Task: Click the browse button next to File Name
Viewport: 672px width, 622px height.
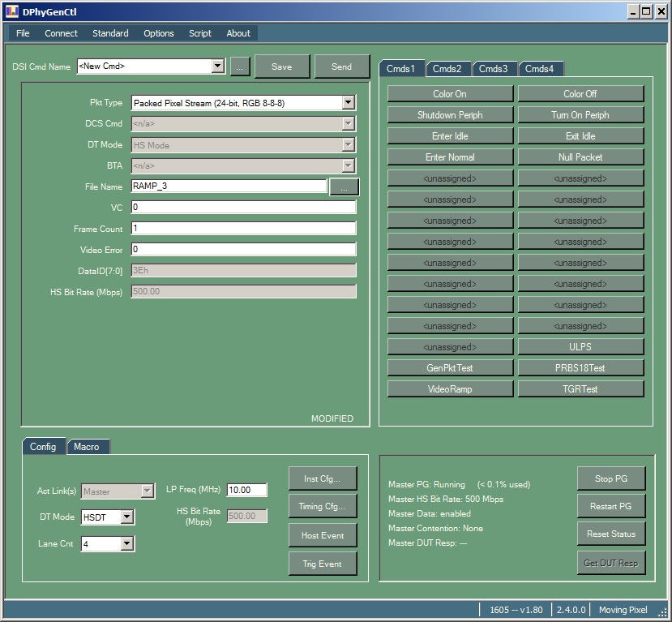Action: tap(344, 187)
